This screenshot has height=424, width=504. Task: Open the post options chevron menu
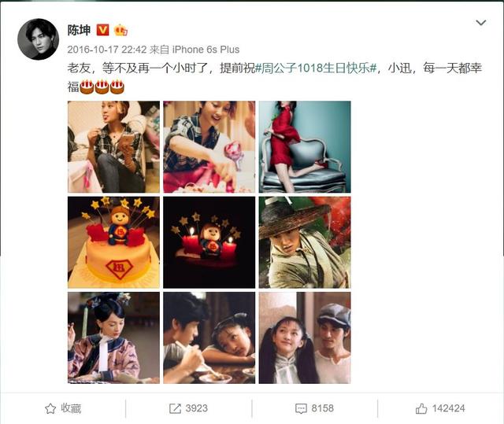(480, 23)
